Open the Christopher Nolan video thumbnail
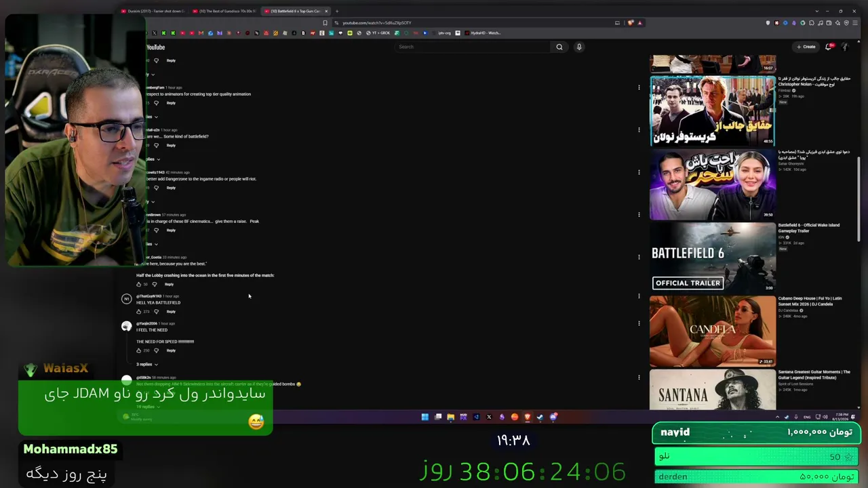Image resolution: width=868 pixels, height=488 pixels. pyautogui.click(x=713, y=110)
